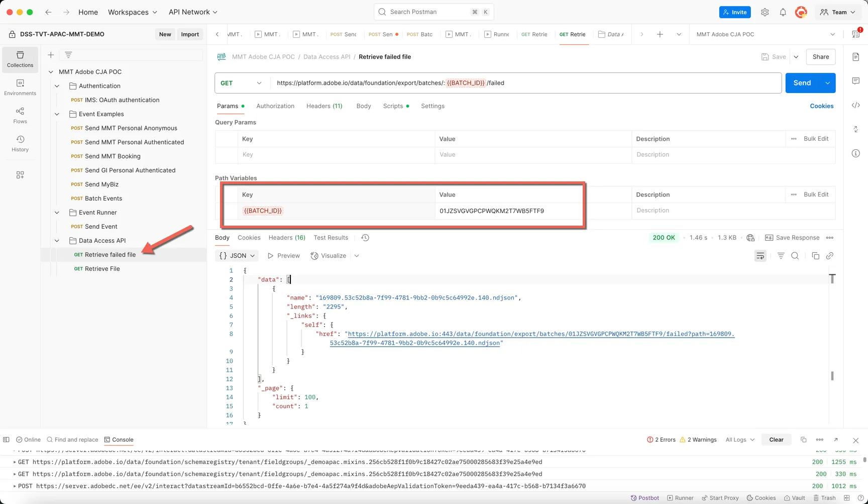This screenshot has width=868, height=504.
Task: Open the environment selector MMT Adobe CJA POC
Action: [x=766, y=34]
